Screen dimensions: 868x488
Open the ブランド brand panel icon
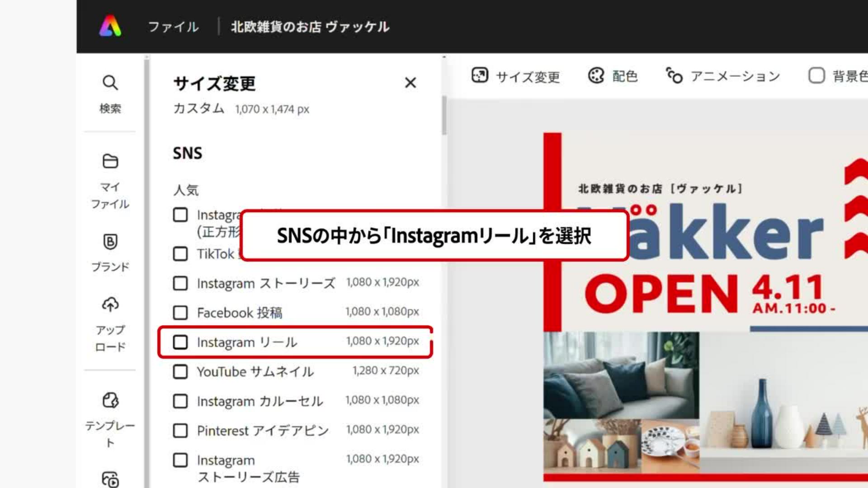[110, 242]
